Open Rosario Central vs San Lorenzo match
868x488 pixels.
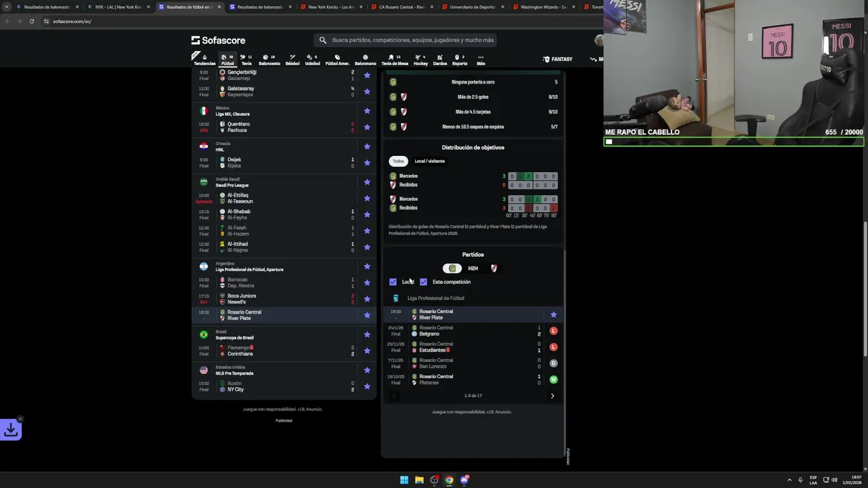(x=473, y=363)
